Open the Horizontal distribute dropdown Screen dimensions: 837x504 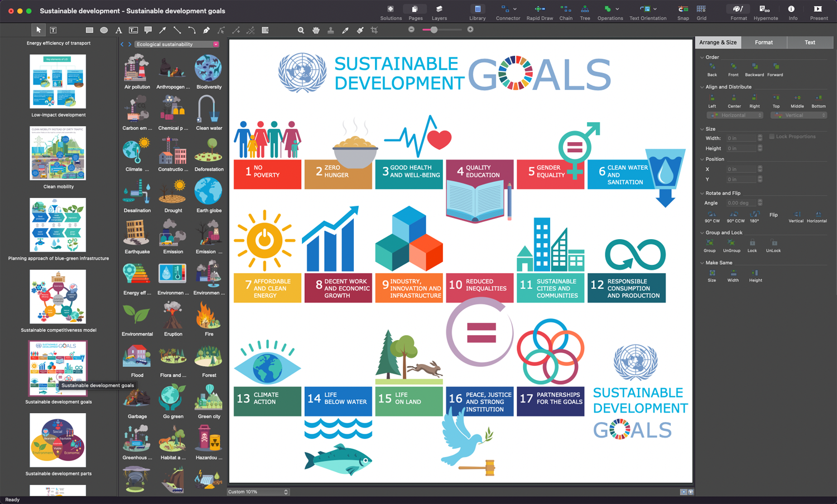[x=735, y=115]
